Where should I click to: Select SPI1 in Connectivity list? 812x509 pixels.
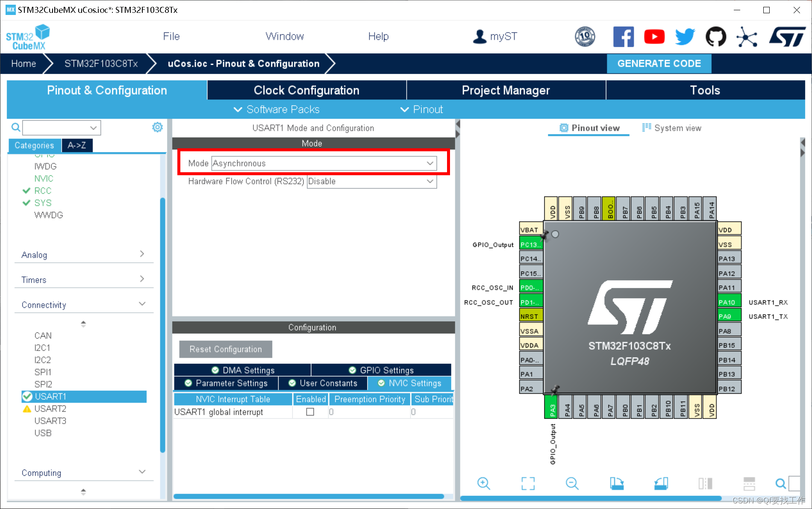(x=43, y=372)
